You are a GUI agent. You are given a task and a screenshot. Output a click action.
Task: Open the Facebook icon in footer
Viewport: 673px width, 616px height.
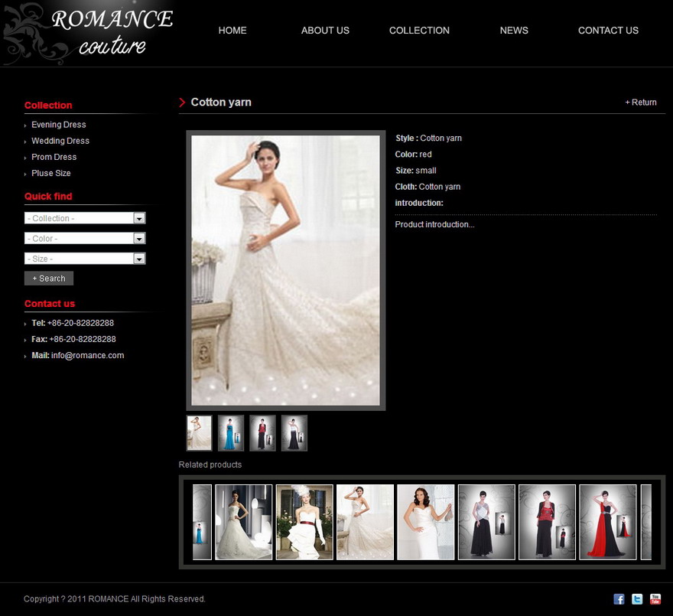(x=619, y=599)
